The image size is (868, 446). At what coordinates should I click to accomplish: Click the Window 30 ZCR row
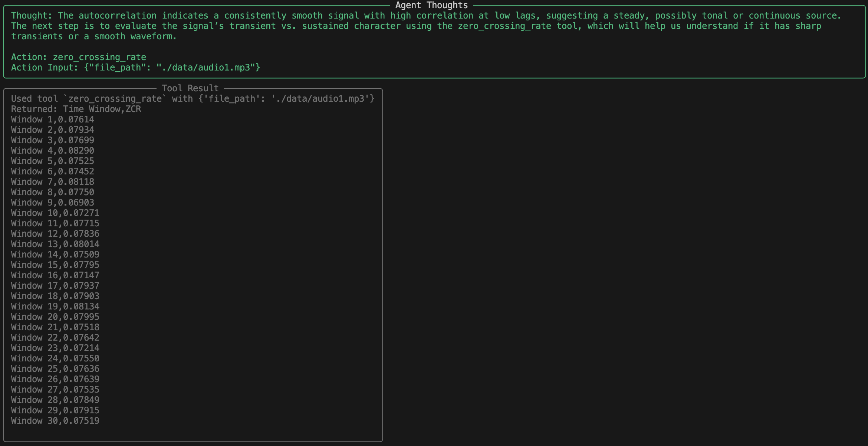tap(55, 420)
